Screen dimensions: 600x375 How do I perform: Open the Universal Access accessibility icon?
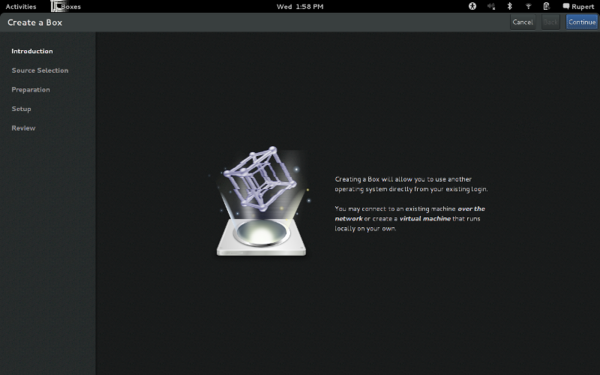[x=473, y=6]
